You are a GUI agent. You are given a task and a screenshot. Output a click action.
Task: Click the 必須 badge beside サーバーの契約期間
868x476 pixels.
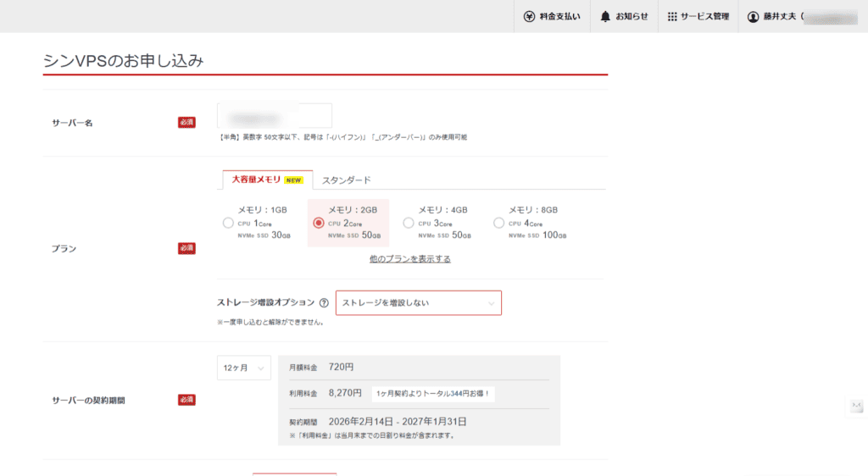click(x=186, y=400)
